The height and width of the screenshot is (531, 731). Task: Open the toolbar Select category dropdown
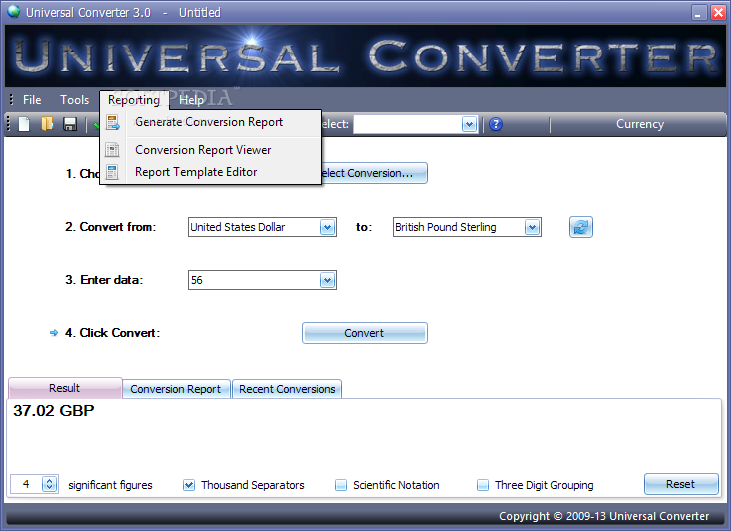pos(469,124)
